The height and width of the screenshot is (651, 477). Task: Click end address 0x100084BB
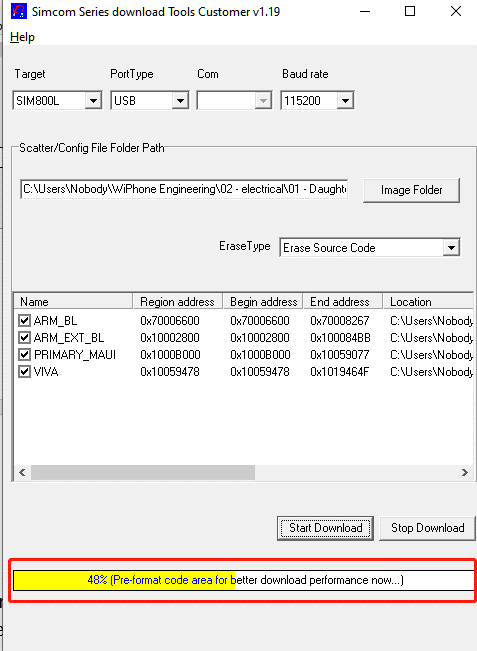pyautogui.click(x=340, y=338)
